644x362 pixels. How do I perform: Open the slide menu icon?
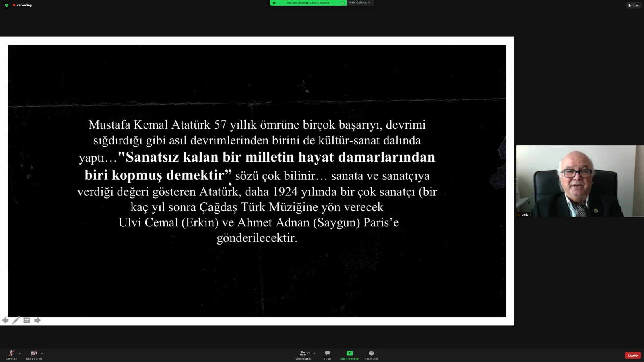27,320
